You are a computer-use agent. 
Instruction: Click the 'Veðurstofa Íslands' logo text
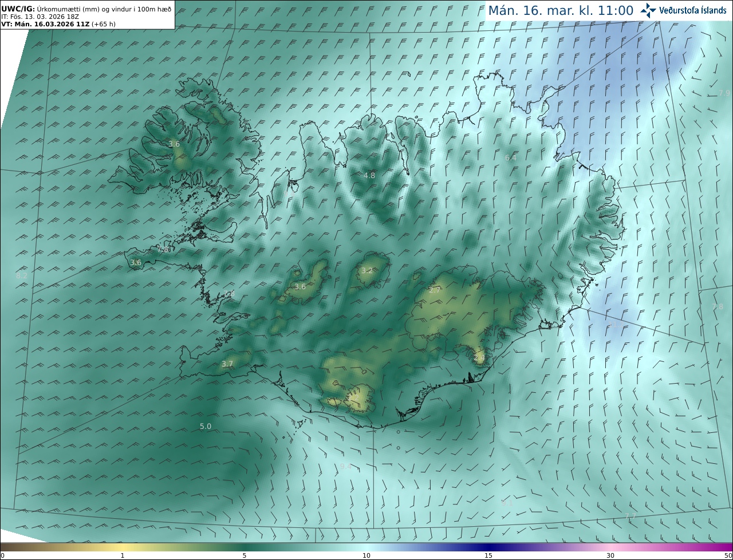[x=692, y=10]
